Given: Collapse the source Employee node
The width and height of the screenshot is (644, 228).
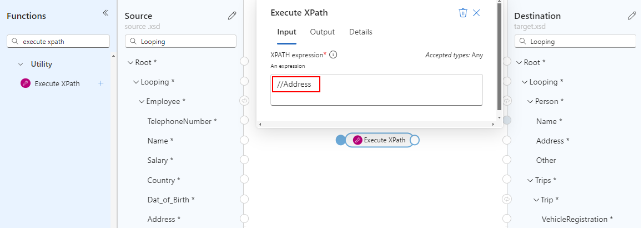Looking at the screenshot, I should 142,101.
